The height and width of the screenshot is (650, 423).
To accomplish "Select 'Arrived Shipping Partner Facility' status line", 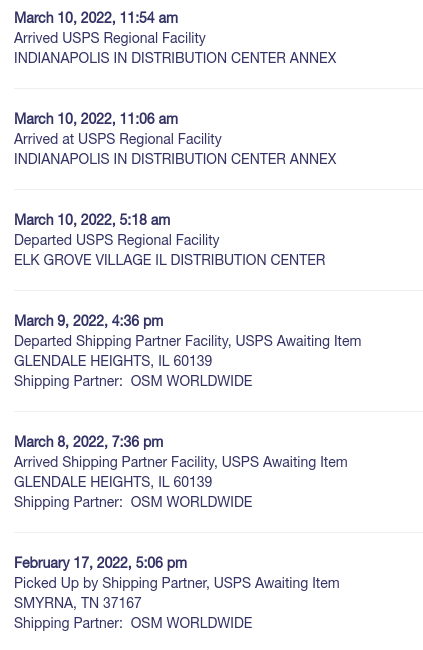I will pyautogui.click(x=181, y=462).
